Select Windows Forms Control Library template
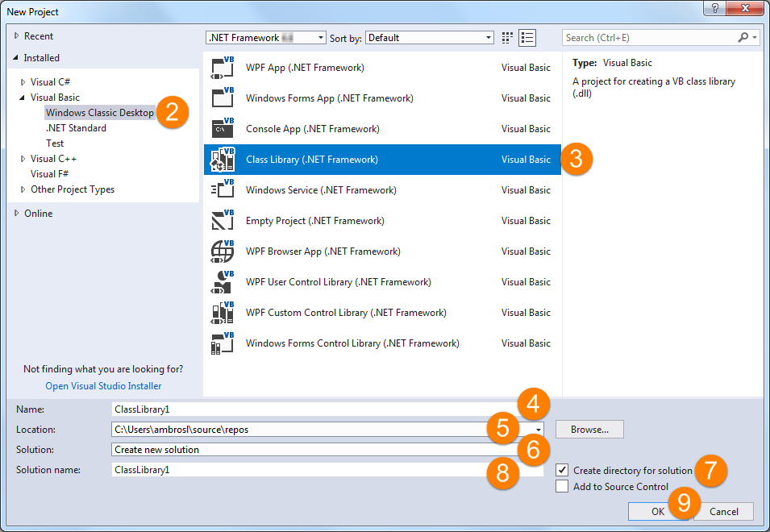This screenshot has height=532, width=770. point(382,343)
